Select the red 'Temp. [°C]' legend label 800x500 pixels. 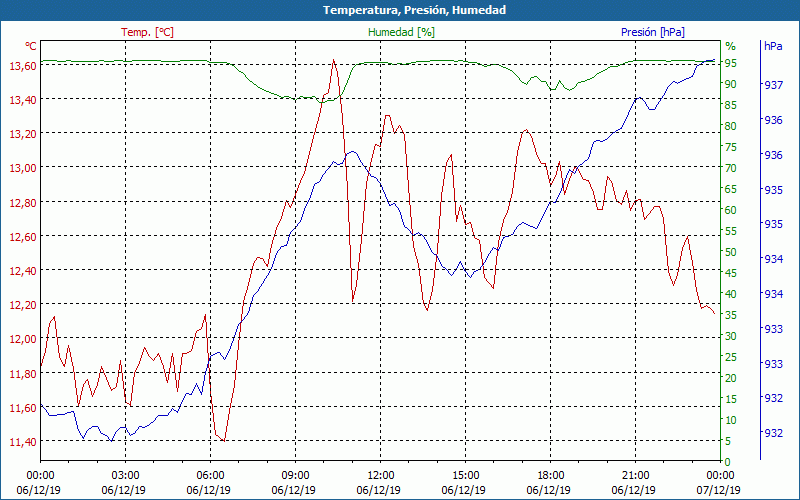pos(147,32)
